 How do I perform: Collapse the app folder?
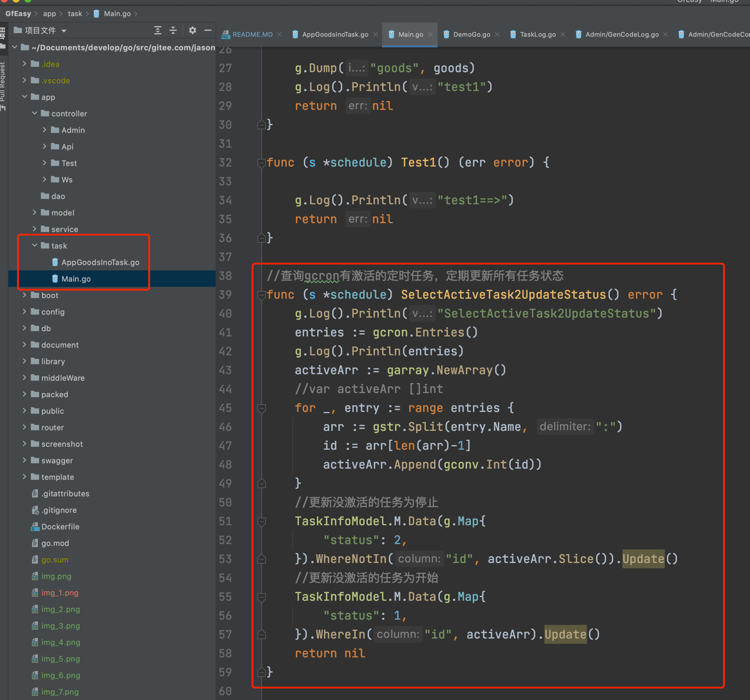[x=24, y=97]
